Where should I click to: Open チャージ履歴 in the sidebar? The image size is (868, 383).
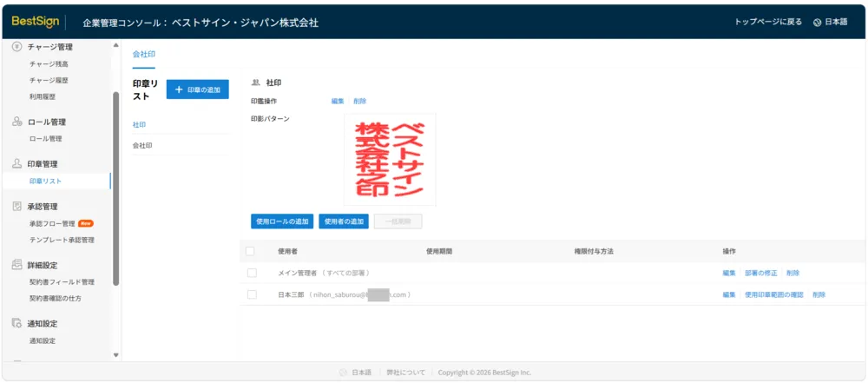coord(49,81)
